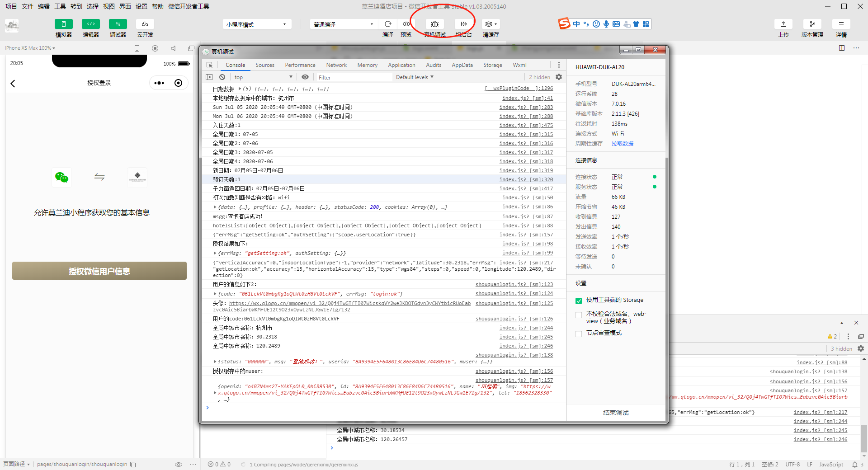868x470 pixels.
Task: Clear the console with the ban icon
Action: pyautogui.click(x=222, y=77)
